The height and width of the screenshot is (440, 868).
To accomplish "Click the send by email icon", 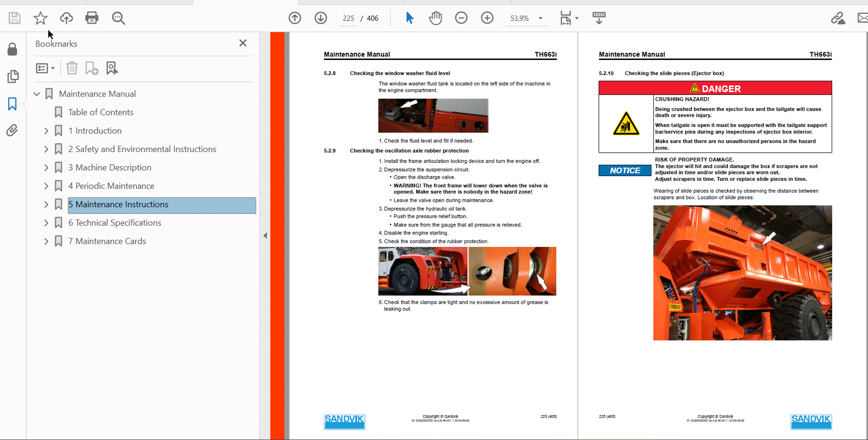I will [x=863, y=18].
